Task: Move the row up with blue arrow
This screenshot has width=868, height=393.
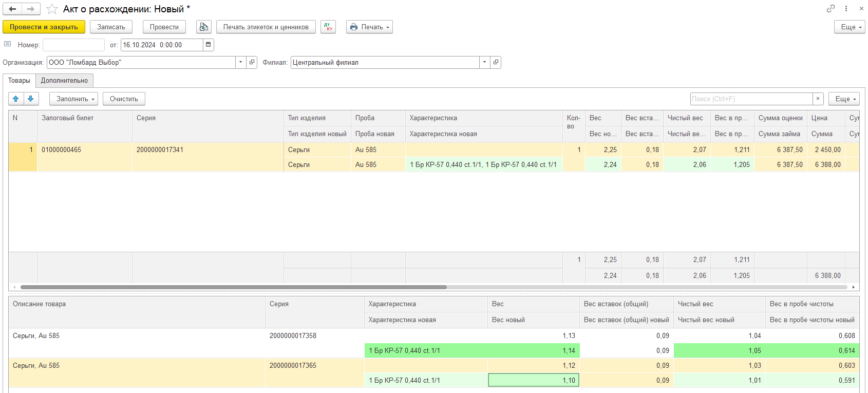Action: click(x=16, y=99)
